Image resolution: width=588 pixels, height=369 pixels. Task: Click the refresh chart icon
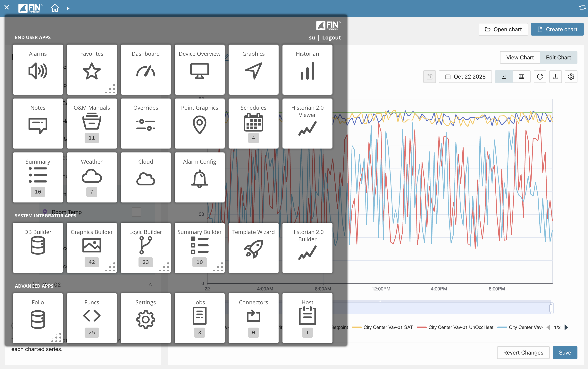540,77
